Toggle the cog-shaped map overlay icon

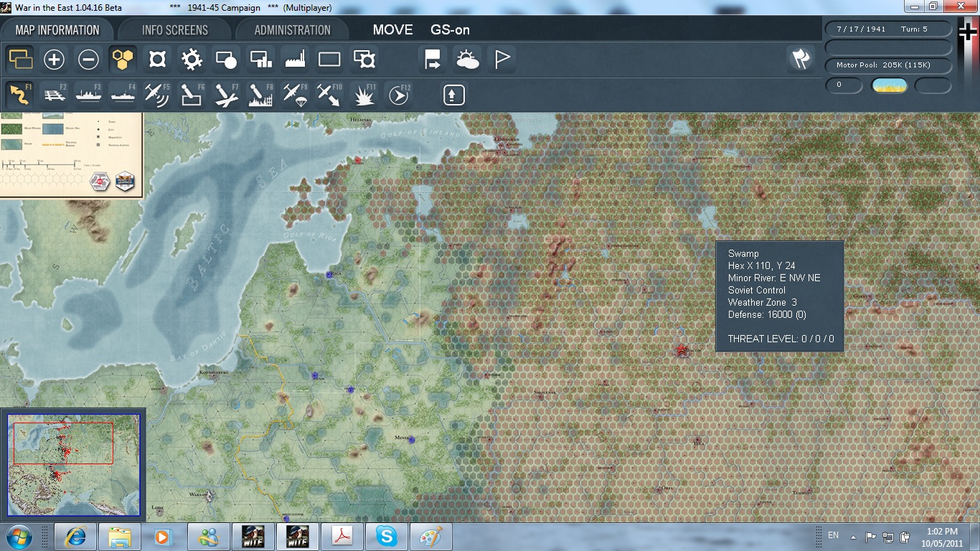pyautogui.click(x=192, y=60)
